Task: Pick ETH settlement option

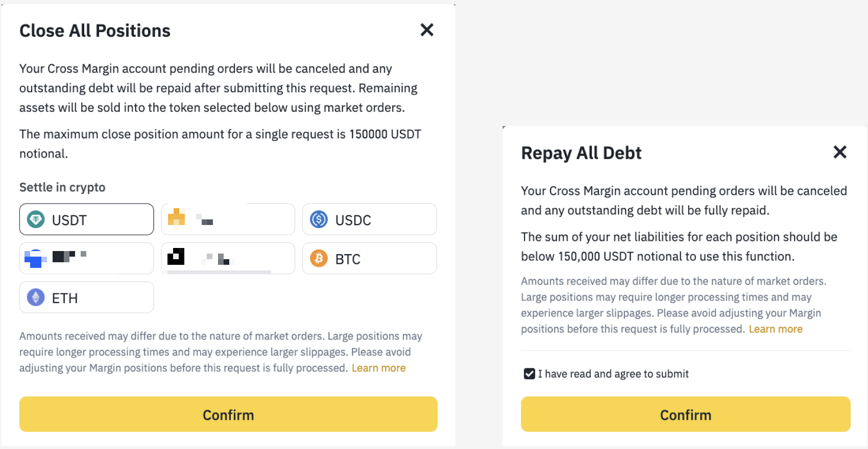Action: point(86,297)
